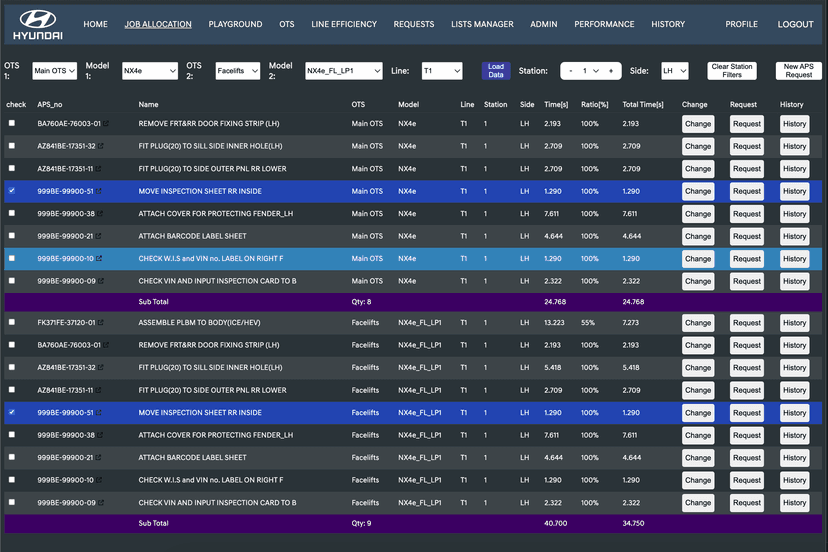This screenshot has width=828, height=552.
Task: Open external link icon beside 999BE-99900-38 in Main OTS
Action: [101, 214]
